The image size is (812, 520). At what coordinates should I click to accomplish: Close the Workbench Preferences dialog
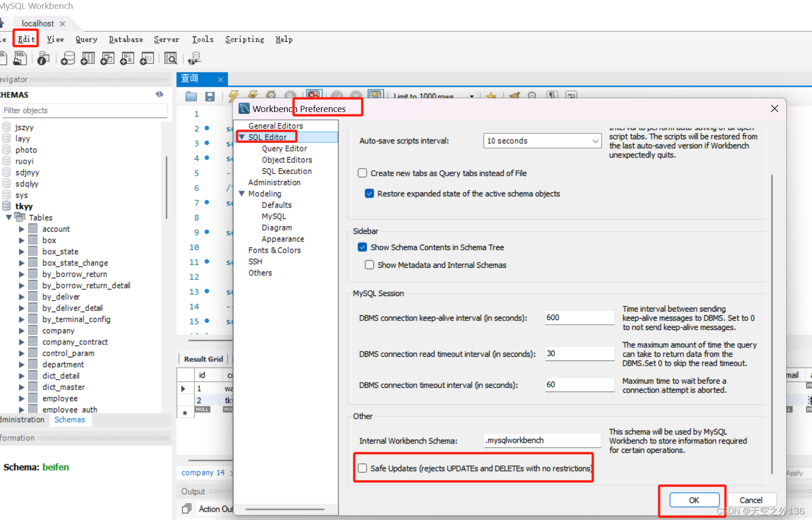click(774, 109)
